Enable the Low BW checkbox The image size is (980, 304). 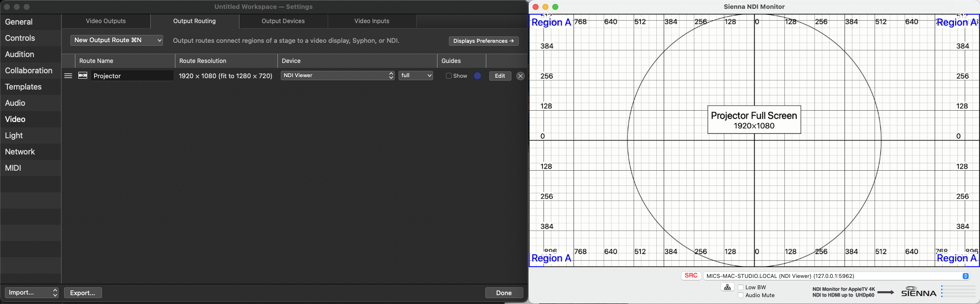pos(741,287)
